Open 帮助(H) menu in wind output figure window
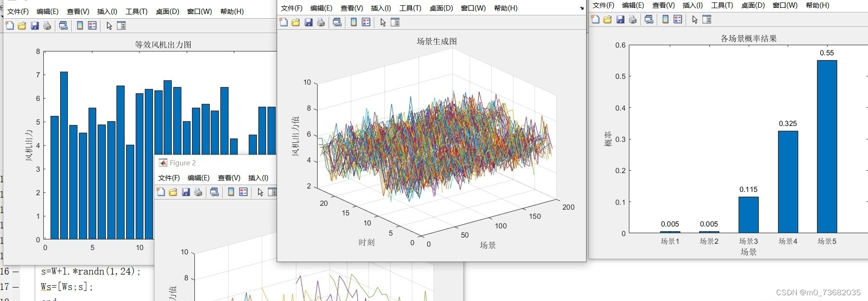 [232, 12]
